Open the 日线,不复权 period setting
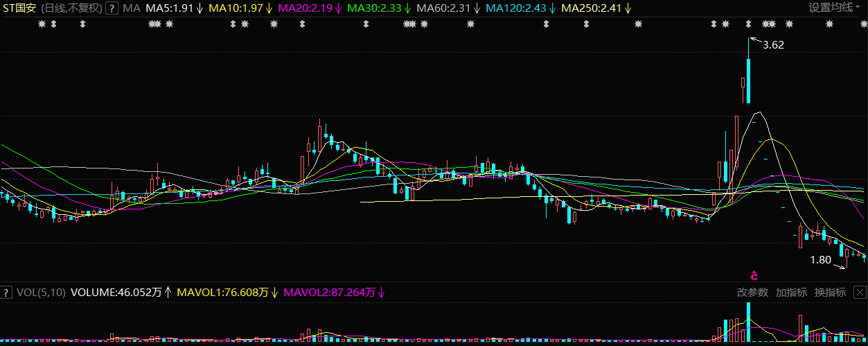 (71, 8)
